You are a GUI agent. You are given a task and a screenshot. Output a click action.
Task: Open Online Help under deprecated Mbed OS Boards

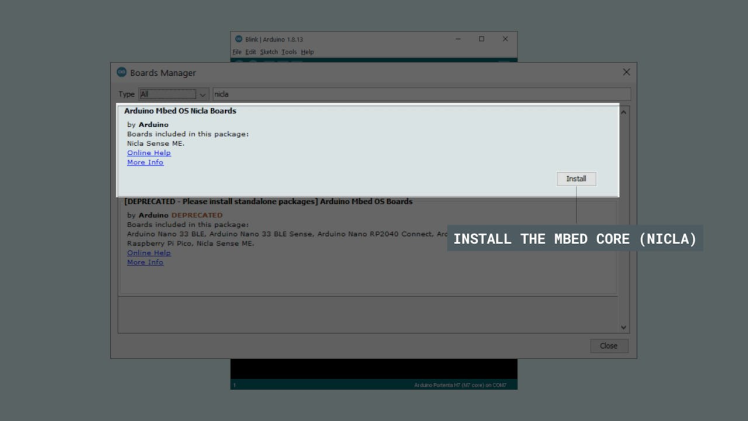click(x=149, y=253)
